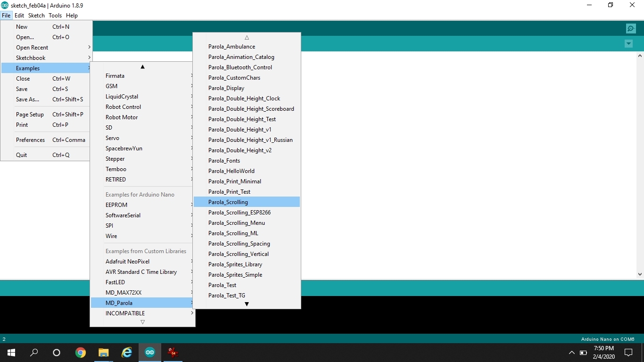Open Windows search from taskbar
Screen dimensions: 644x362
[34, 352]
